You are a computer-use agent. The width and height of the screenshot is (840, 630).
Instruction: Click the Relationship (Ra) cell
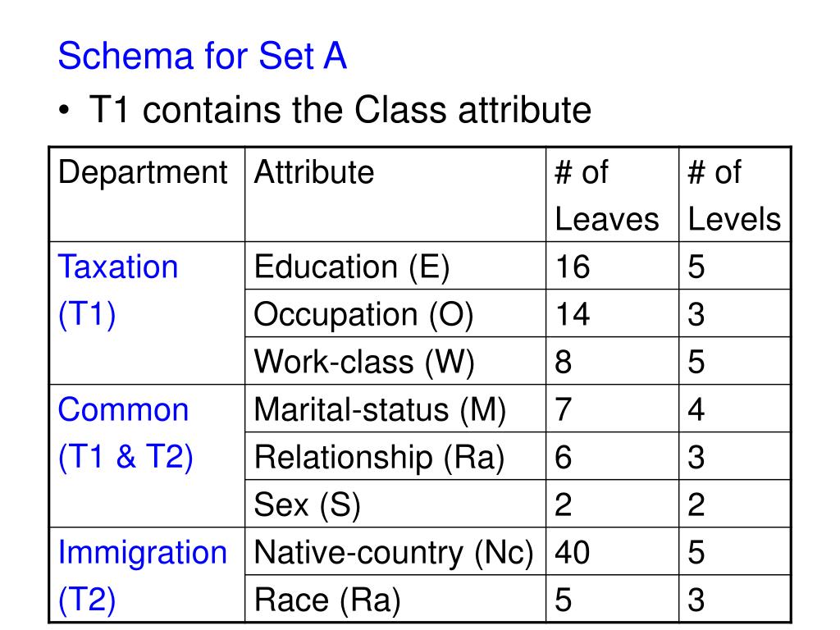(395, 456)
